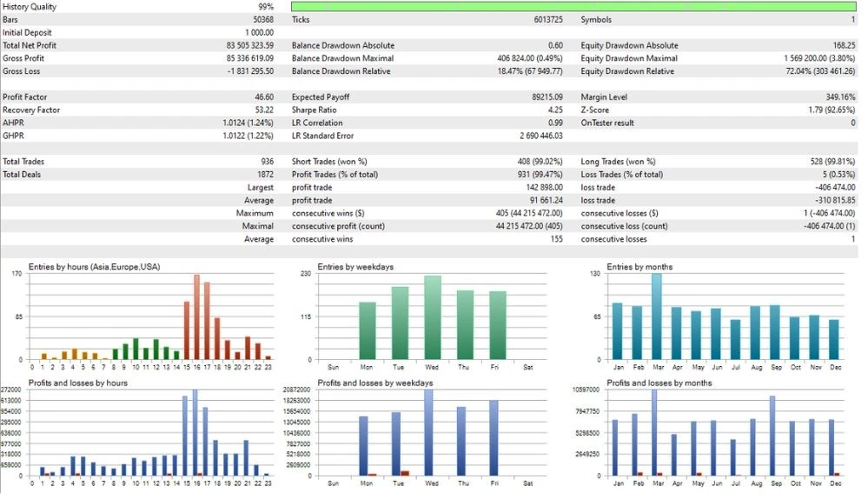Click the Margin Level value 349.16%
The height and width of the screenshot is (499, 868).
click(840, 96)
